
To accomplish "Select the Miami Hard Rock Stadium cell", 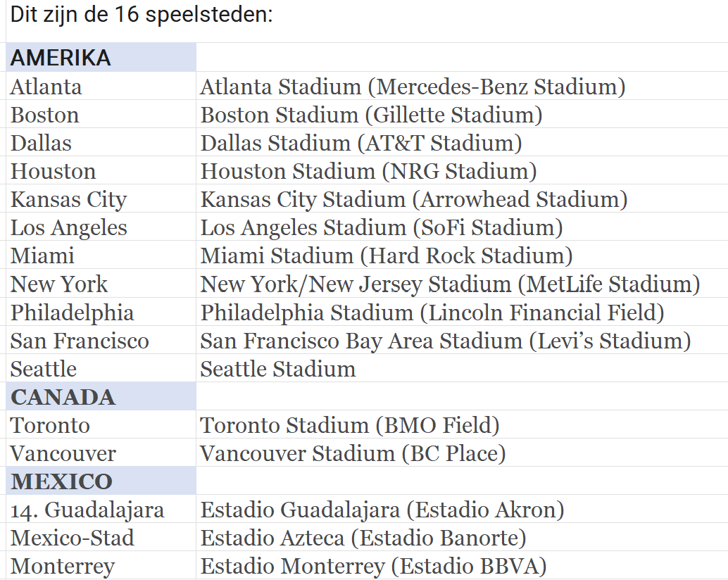I will coord(387,256).
